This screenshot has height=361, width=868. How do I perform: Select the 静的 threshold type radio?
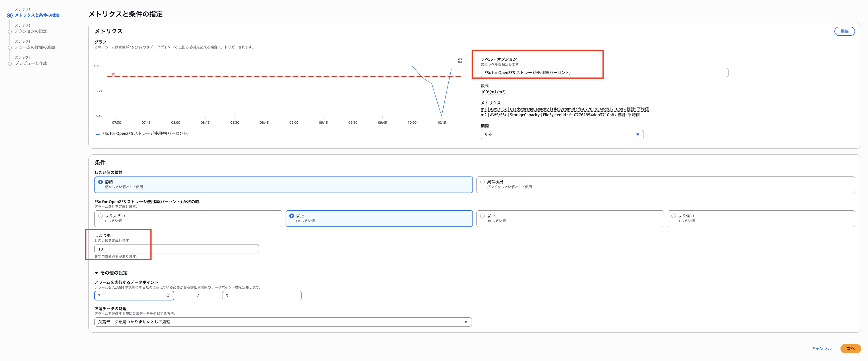[x=100, y=182]
